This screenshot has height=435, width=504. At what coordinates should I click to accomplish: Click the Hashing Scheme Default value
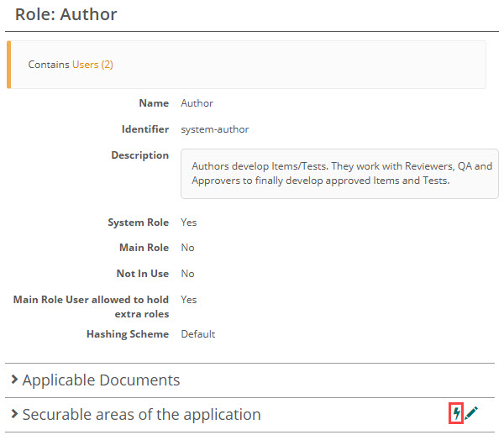point(198,334)
